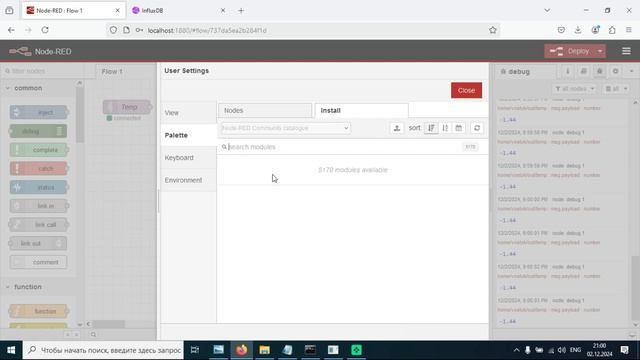Click the search modules input field
The width and height of the screenshot is (640, 360).
(344, 147)
